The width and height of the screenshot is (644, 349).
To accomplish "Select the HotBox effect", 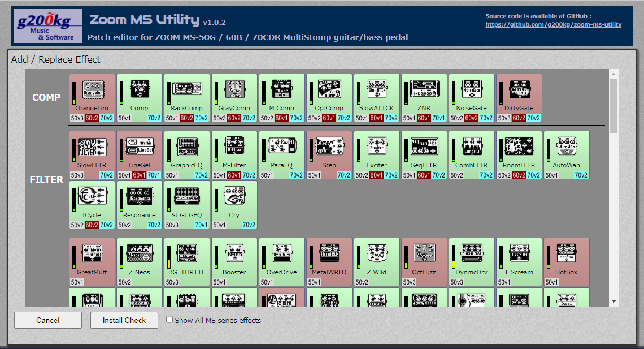I will 567,262.
